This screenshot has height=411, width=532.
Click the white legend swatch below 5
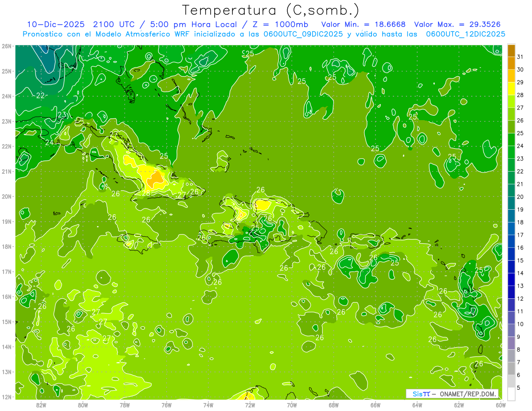(x=511, y=394)
